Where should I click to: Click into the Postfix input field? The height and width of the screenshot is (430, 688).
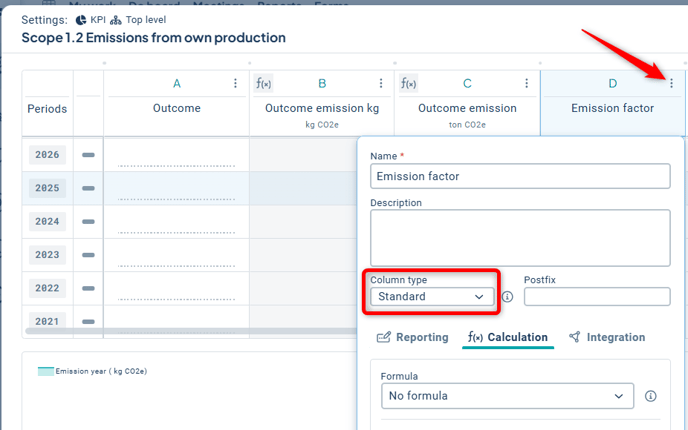tap(597, 297)
